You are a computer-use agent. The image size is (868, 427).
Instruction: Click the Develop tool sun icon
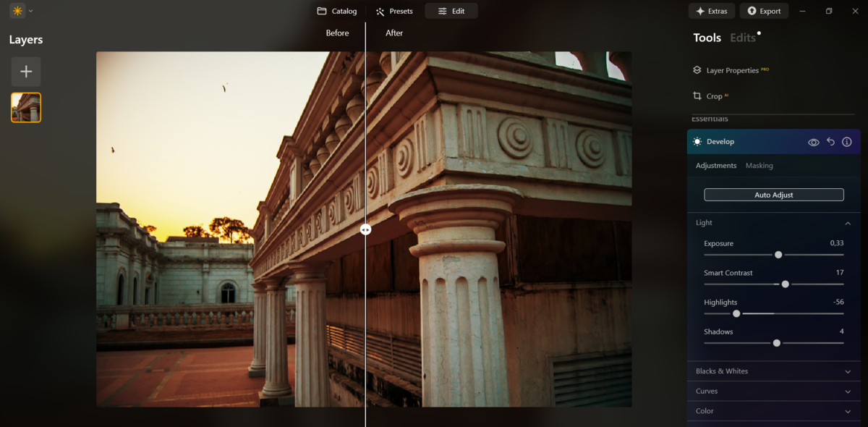(697, 141)
